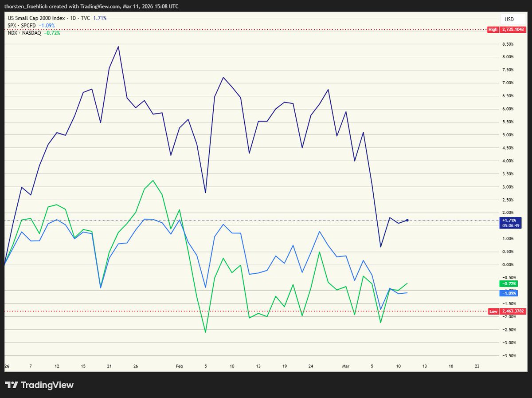Click the 23 date label at axis end
This screenshot has height=398, width=532.
coord(477,366)
